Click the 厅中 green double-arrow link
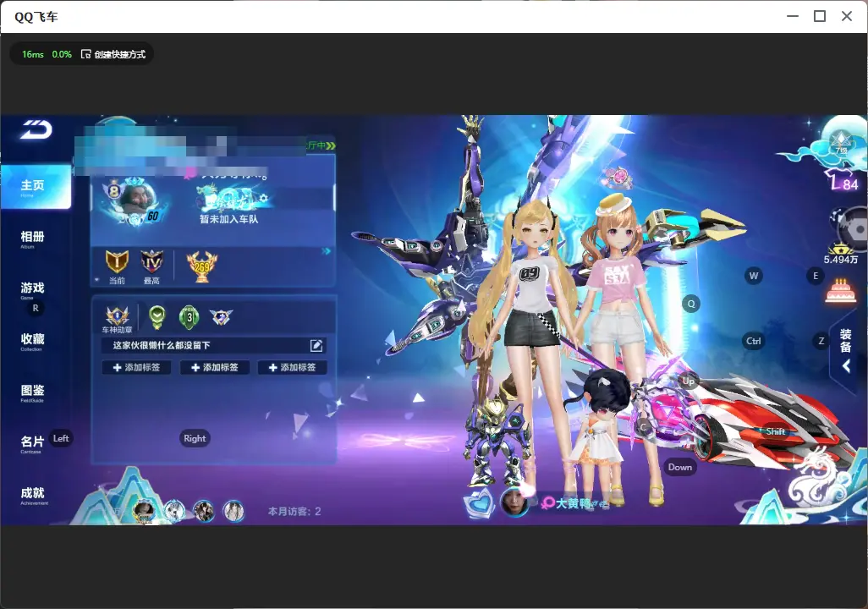The image size is (868, 609). coord(322,145)
